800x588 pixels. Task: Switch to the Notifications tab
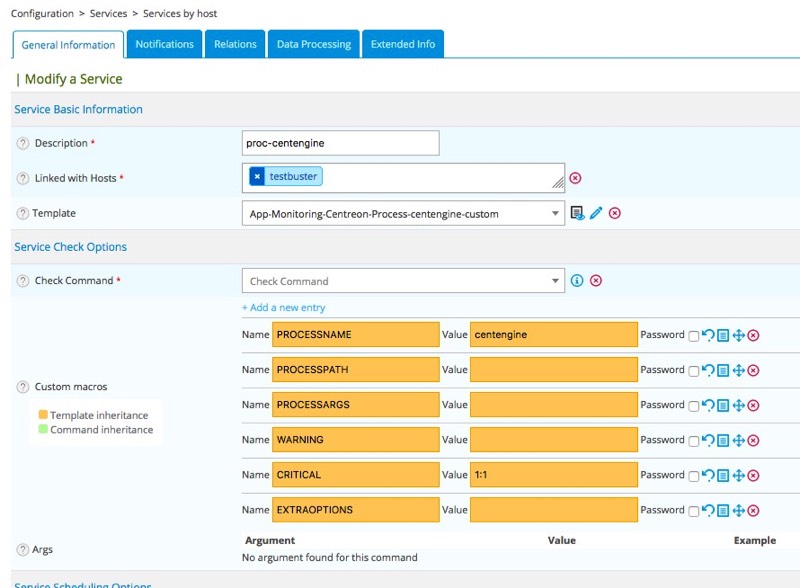coord(165,44)
